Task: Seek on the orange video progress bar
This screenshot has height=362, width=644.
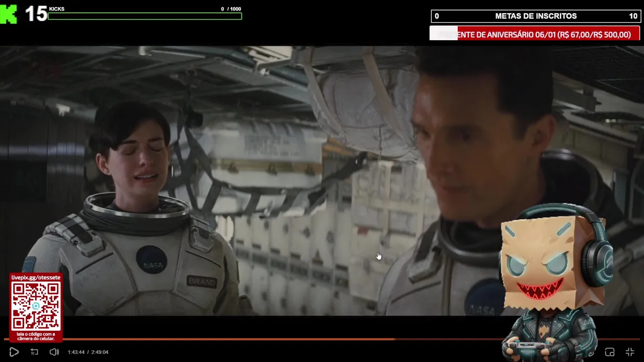Action: point(322,339)
